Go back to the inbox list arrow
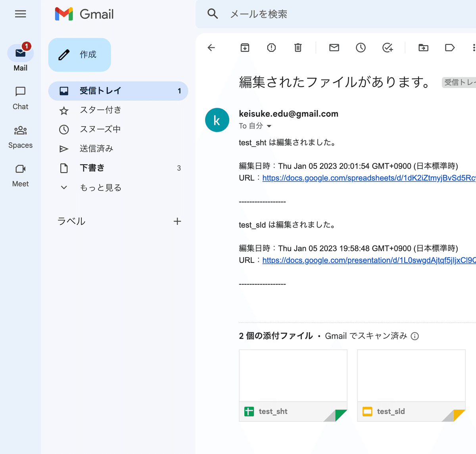Screen dimensions: 476x454 (211, 48)
